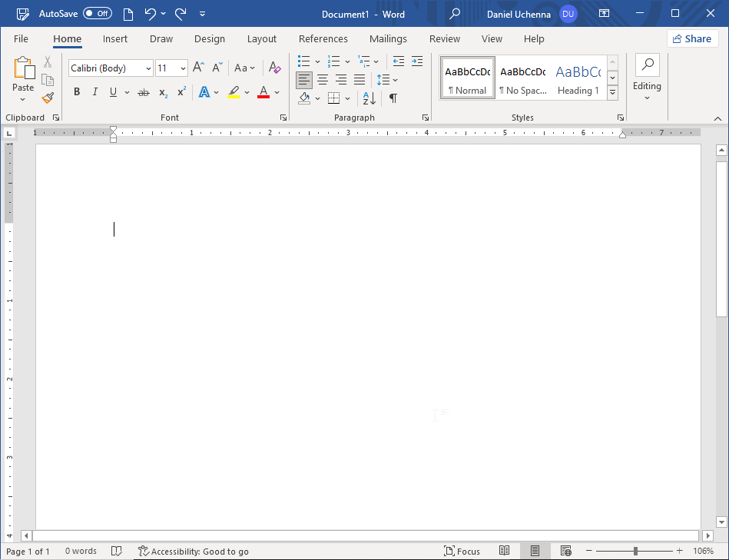
Task: Expand the Styles gallery more arrow
Action: pyautogui.click(x=612, y=92)
